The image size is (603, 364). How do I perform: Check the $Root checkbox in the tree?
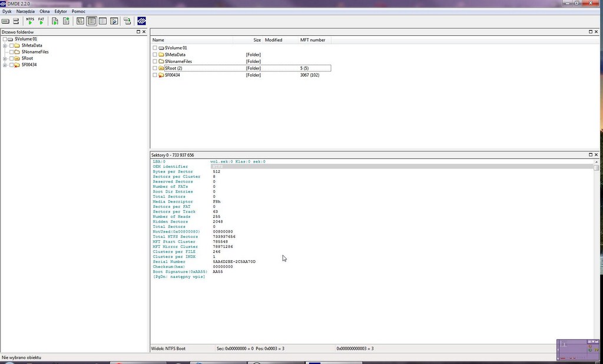point(12,58)
